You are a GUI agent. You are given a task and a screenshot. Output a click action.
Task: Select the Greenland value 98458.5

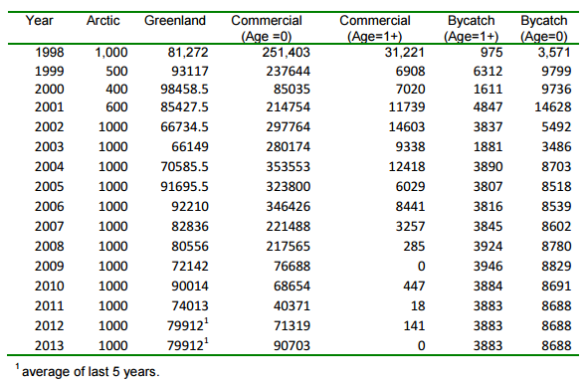pos(184,90)
